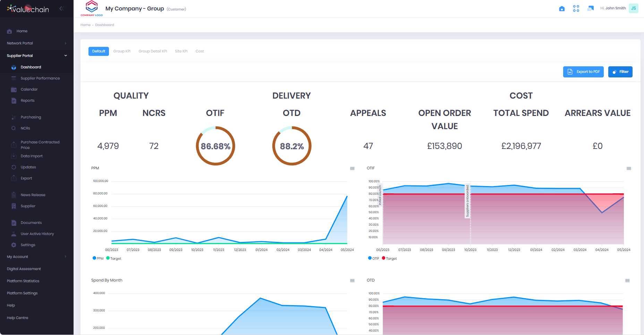Open Spend By Month chart menu icon
Viewport: 644px width, 335px height.
point(352,280)
